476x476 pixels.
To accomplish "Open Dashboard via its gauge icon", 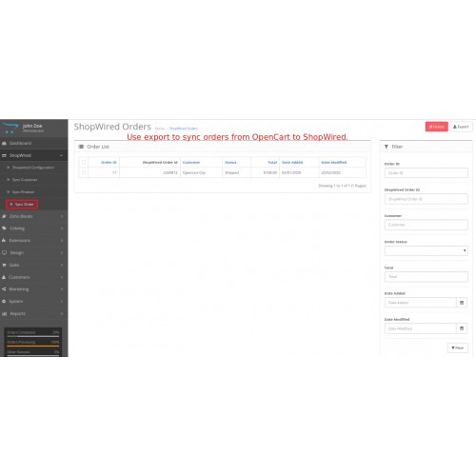I will coord(4,144).
